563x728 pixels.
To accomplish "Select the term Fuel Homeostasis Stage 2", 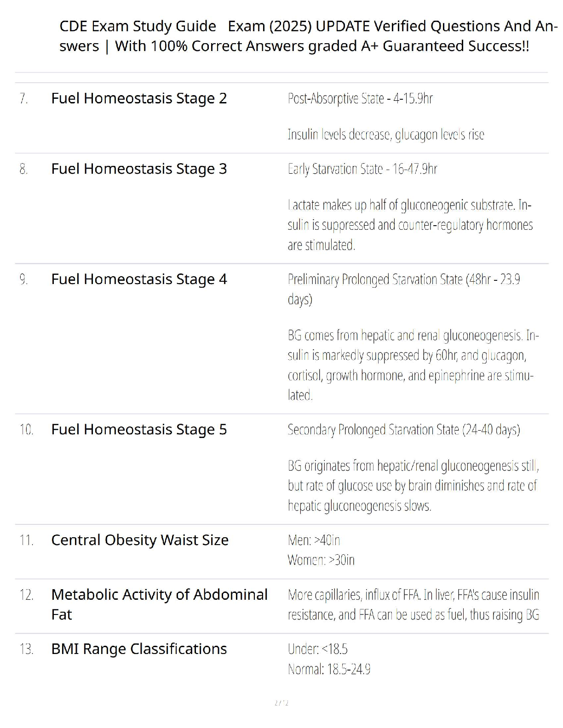I will 139,98.
